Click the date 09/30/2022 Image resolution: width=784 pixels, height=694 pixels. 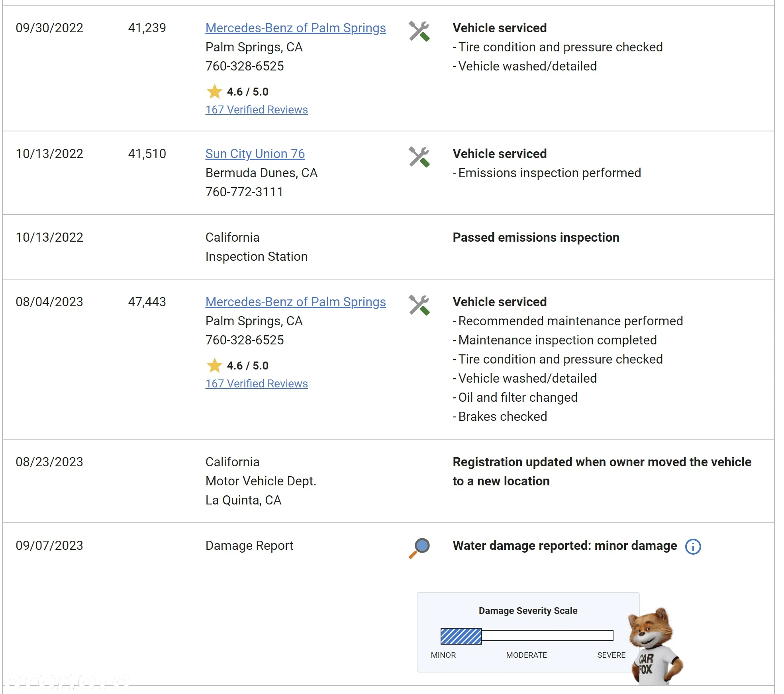49,28
